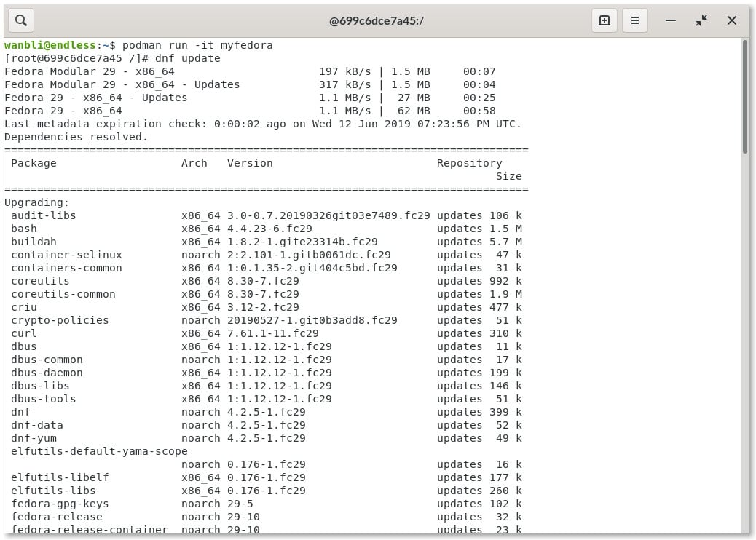Click version '3.0-0.7.20190326git03e7489.fc29'
Screen dimensions: 756x540
tap(328, 215)
